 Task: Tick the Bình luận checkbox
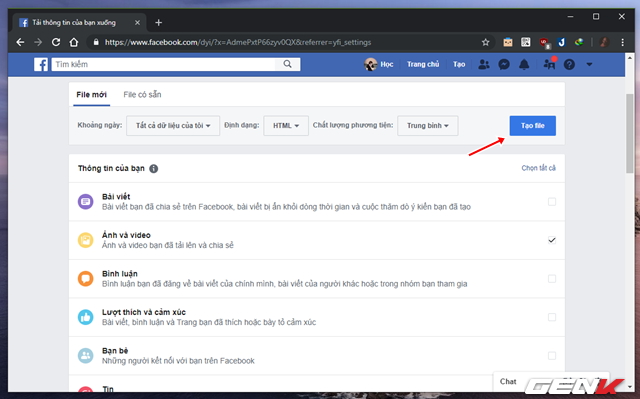click(552, 279)
